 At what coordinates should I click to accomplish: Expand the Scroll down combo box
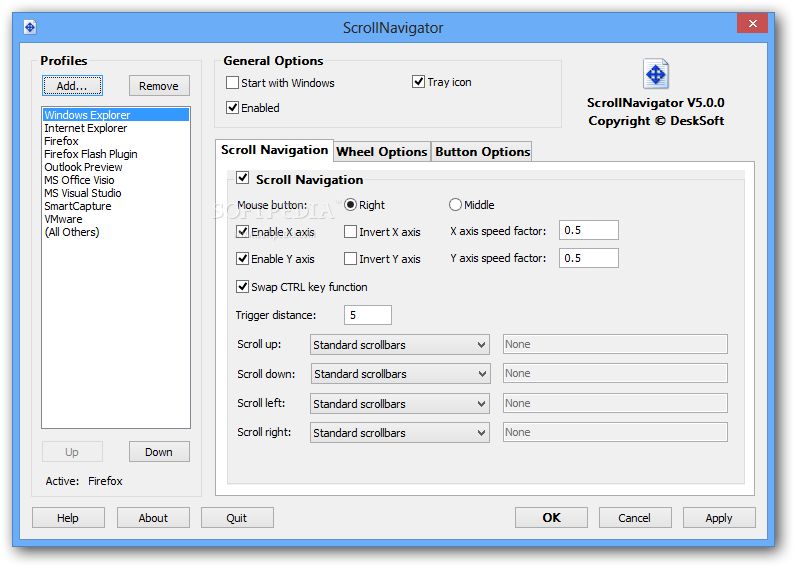399,374
